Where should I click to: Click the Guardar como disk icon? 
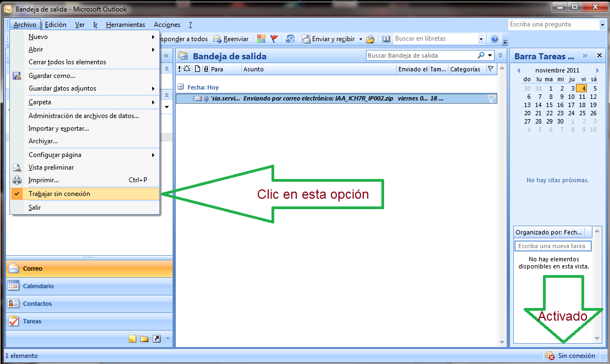tap(16, 76)
